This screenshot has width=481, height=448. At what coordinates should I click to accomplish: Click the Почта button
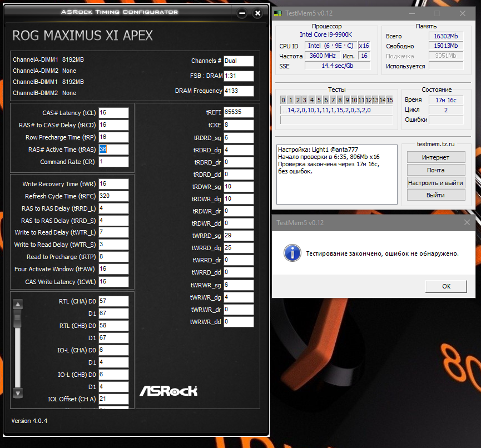pyautogui.click(x=435, y=170)
